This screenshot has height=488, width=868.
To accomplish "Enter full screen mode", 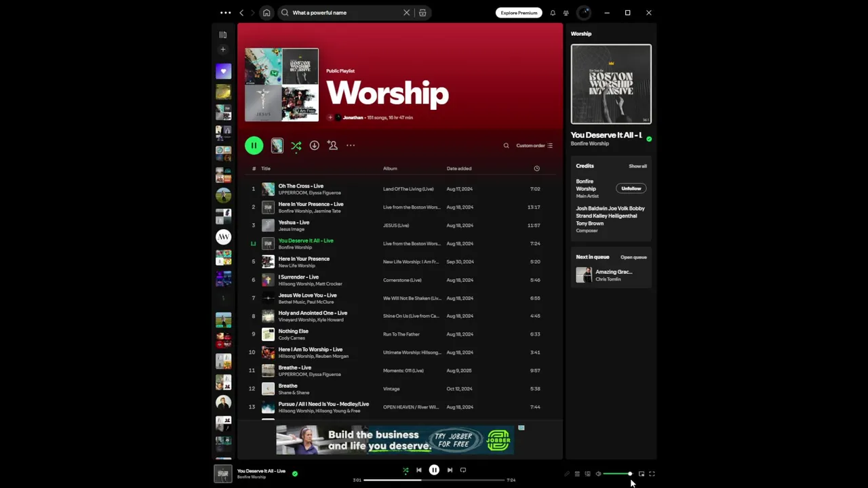I will pyautogui.click(x=652, y=474).
